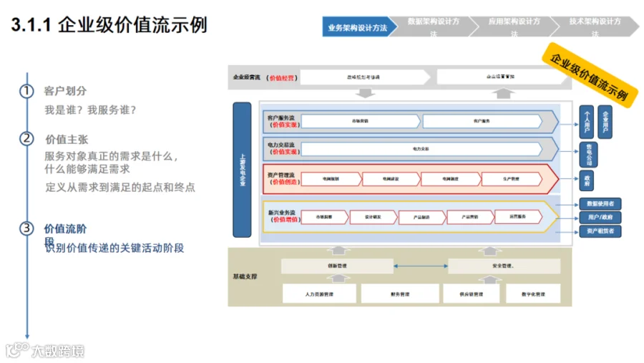Select the 业务架构设计方法 step tab
This screenshot has width=644, height=363.
coord(358,27)
